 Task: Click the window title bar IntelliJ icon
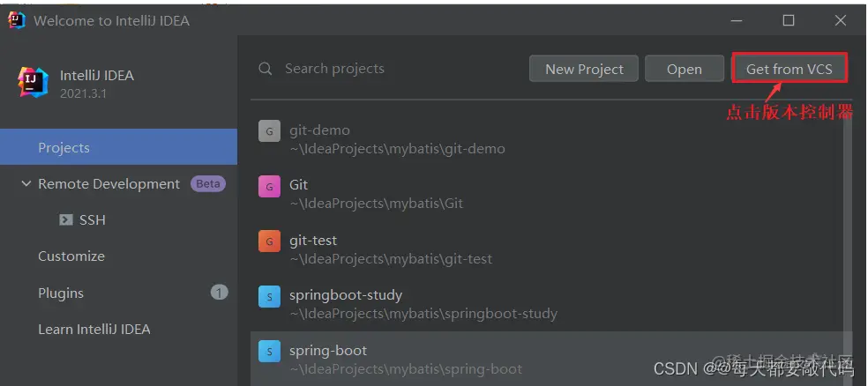click(17, 19)
